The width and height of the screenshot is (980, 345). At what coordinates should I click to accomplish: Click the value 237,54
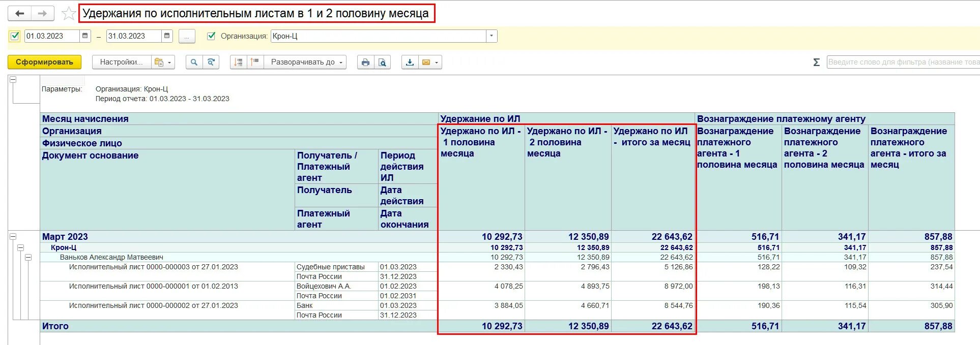coord(942,267)
